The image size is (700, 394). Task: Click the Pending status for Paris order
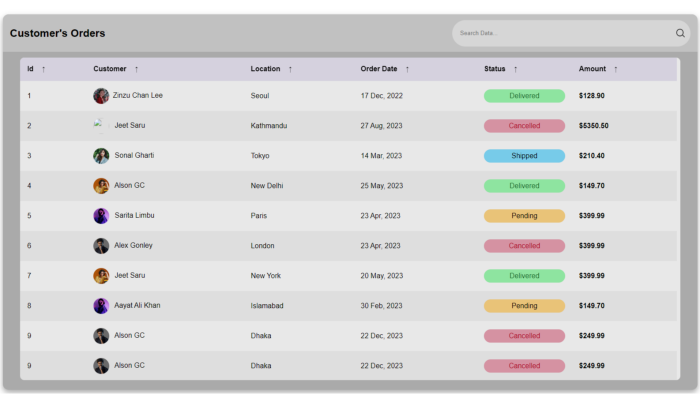point(524,216)
